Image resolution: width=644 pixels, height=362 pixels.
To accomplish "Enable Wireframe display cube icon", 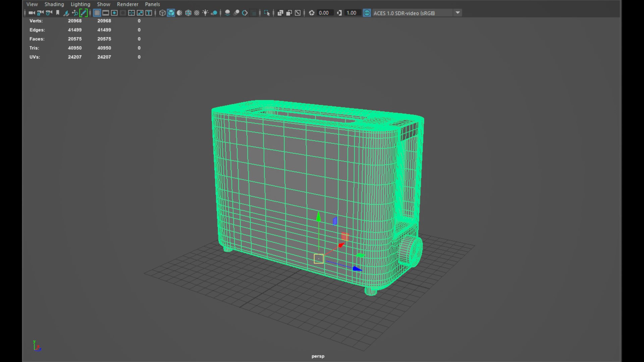I will [162, 13].
